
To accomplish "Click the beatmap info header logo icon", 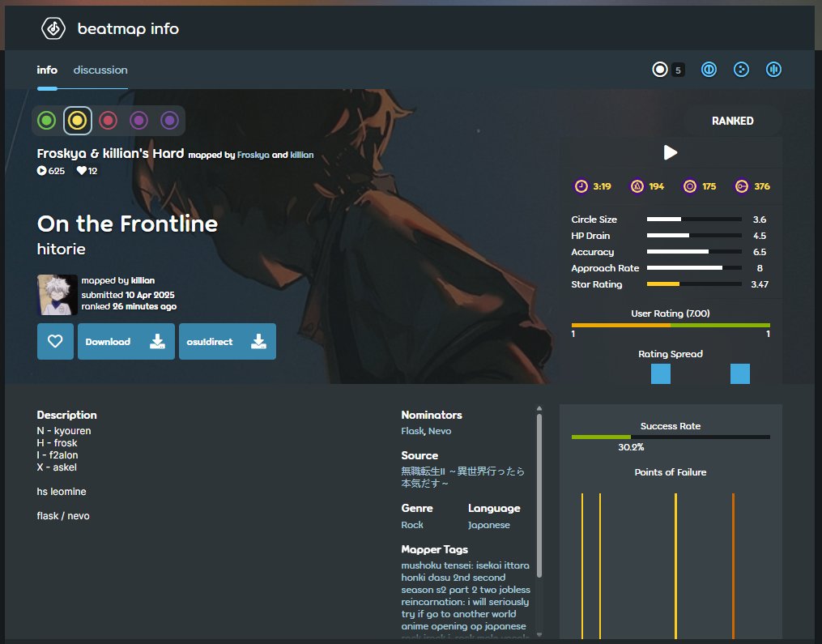I will 53,28.
